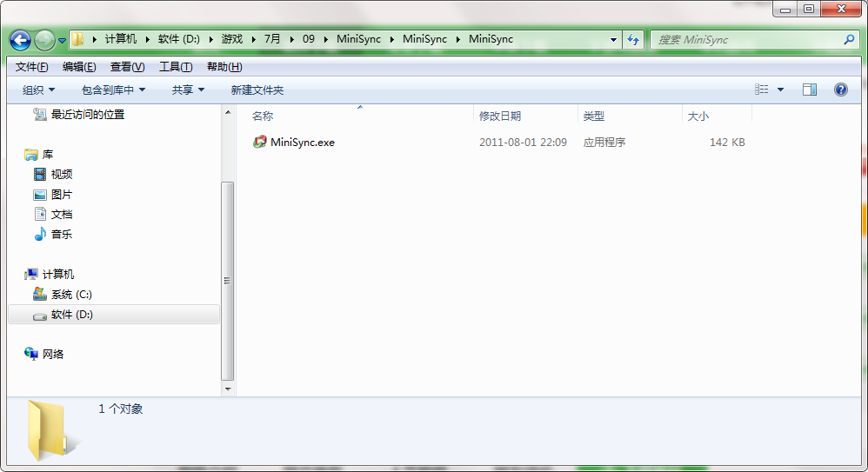Click the 系统 (C:) drive icon
This screenshot has height=472, width=868.
tap(39, 294)
